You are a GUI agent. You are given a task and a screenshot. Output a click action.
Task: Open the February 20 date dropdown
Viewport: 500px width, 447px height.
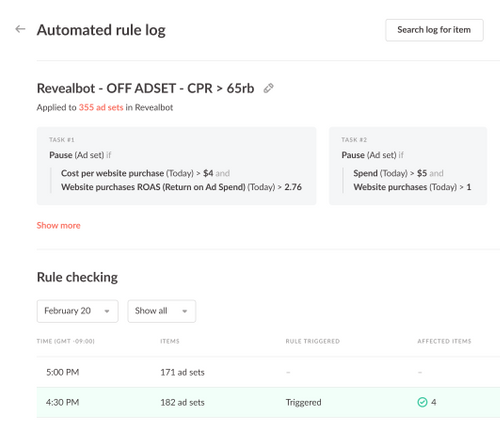click(77, 311)
